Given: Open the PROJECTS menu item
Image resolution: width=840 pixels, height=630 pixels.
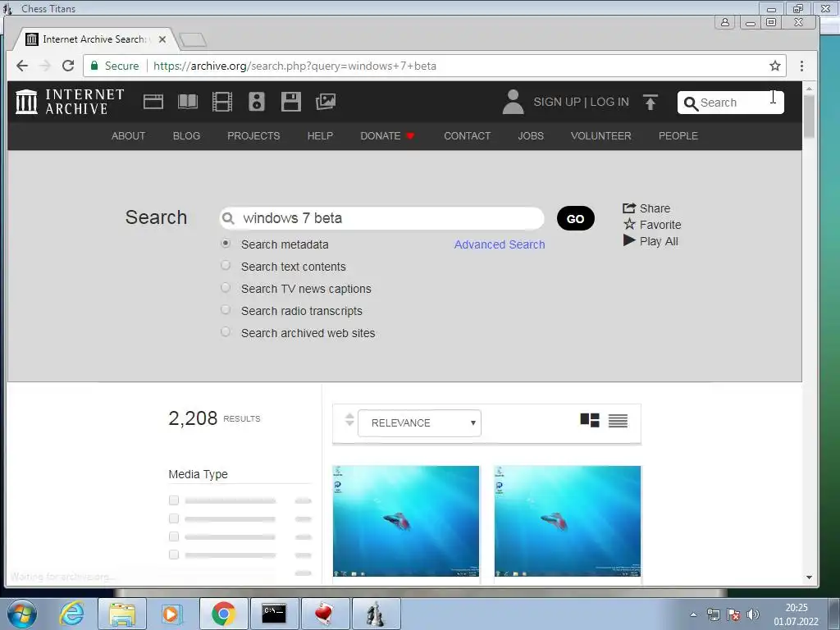Looking at the screenshot, I should 253,136.
